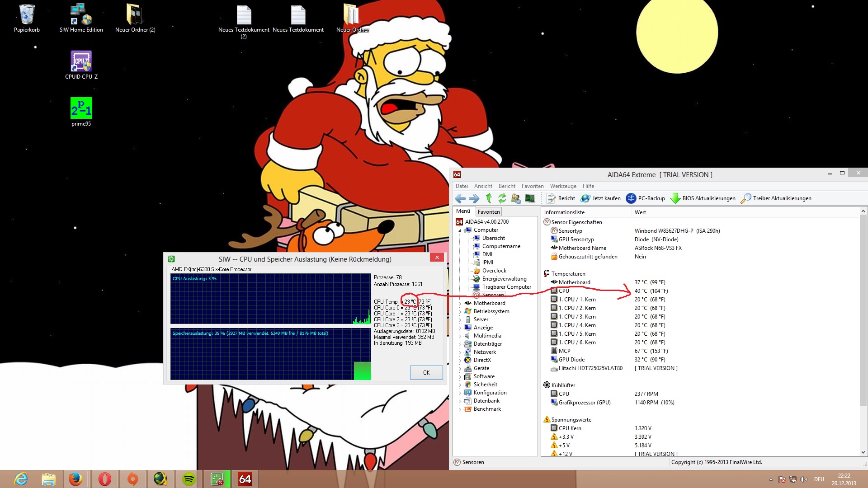Open the PC-Backup toolbar item
868x488 pixels.
(645, 198)
